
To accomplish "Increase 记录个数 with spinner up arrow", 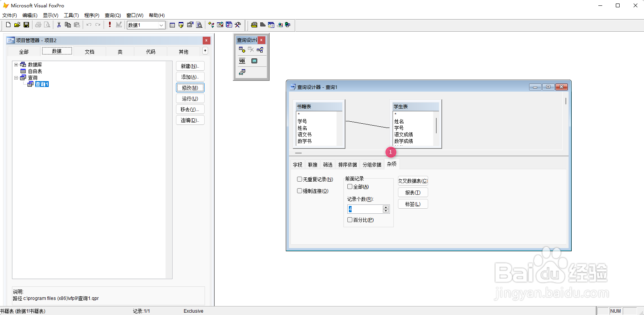I will coord(386,207).
